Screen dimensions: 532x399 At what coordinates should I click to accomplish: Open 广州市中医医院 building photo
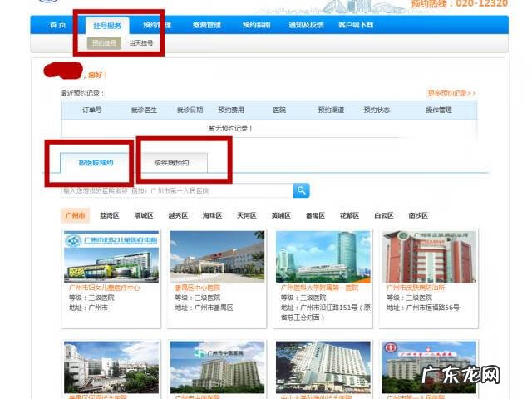[217, 367]
